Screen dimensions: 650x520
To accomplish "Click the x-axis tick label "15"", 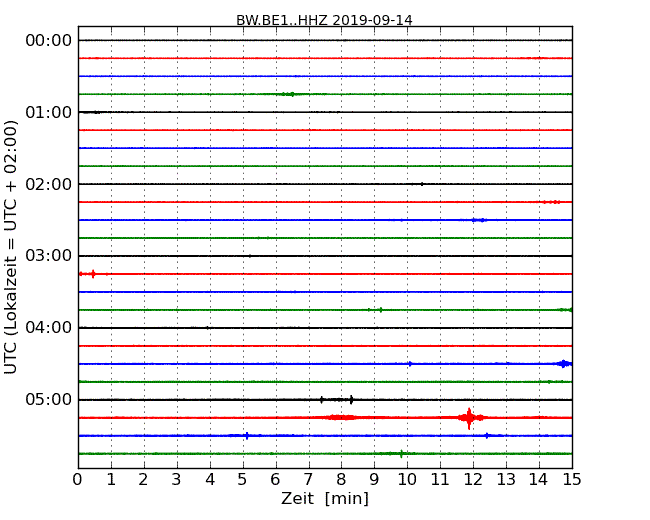I will pyautogui.click(x=572, y=480).
